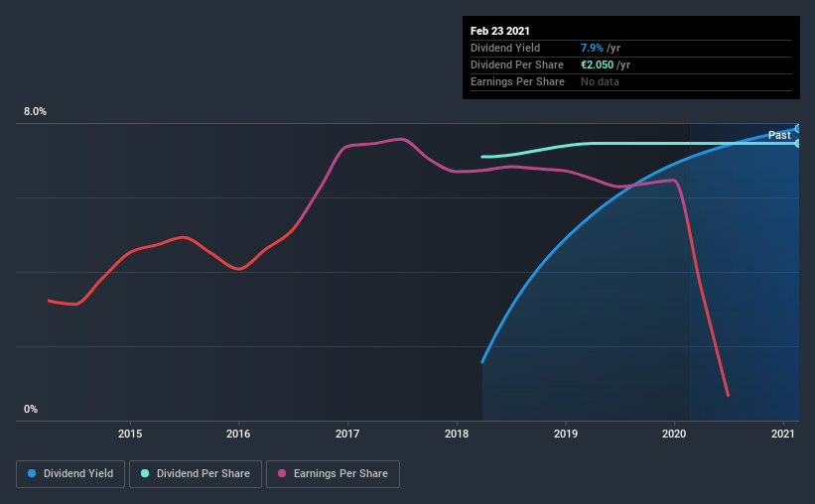815x504 pixels.
Task: Click the 'No data' earnings value
Action: click(600, 81)
